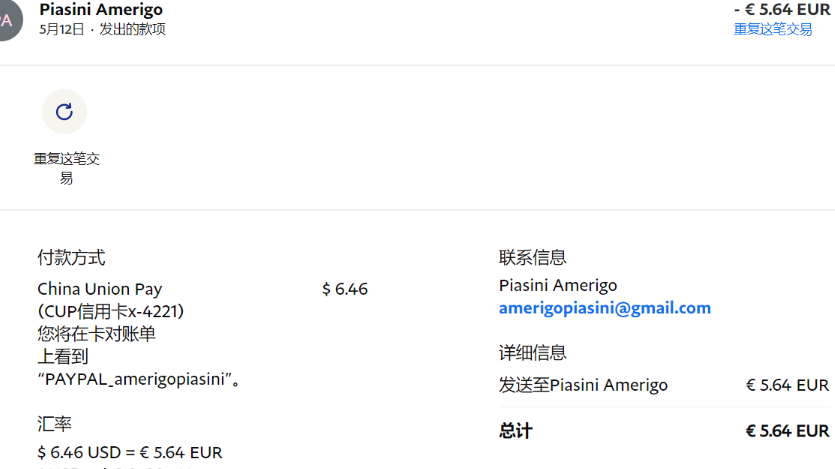
Task: Click the - € 5.64 EUR amount at the top
Action: pyautogui.click(x=781, y=10)
